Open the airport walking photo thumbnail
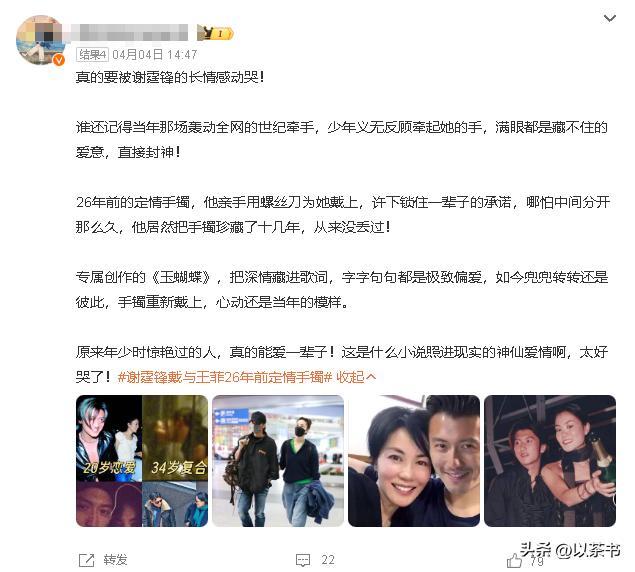 click(x=278, y=461)
